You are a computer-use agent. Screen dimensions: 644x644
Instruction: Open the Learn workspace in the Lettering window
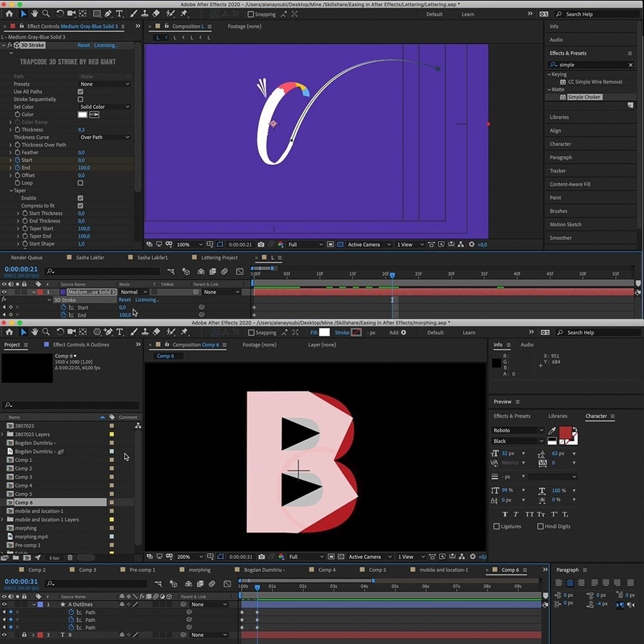coord(468,14)
